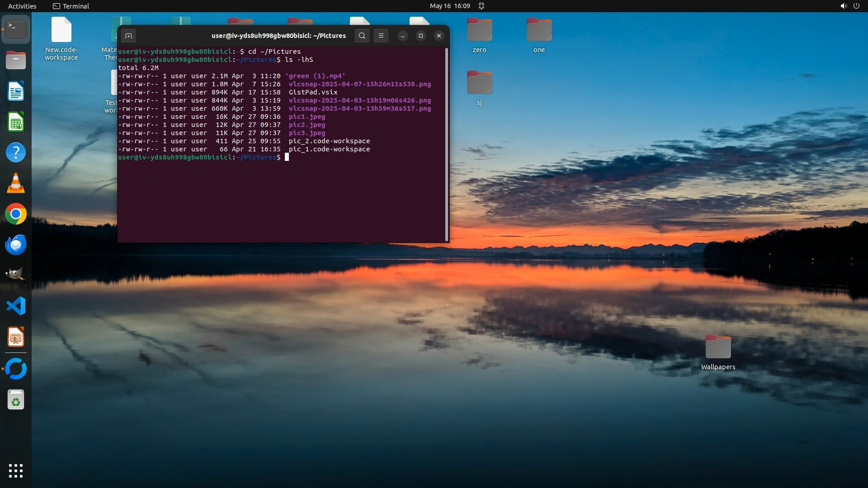Open the clock and calendar panel
This screenshot has width=868, height=488.
450,6
